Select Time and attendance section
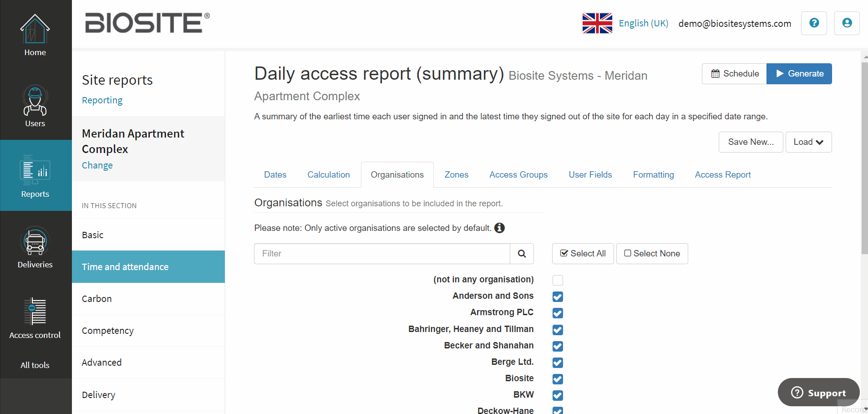 pyautogui.click(x=148, y=267)
